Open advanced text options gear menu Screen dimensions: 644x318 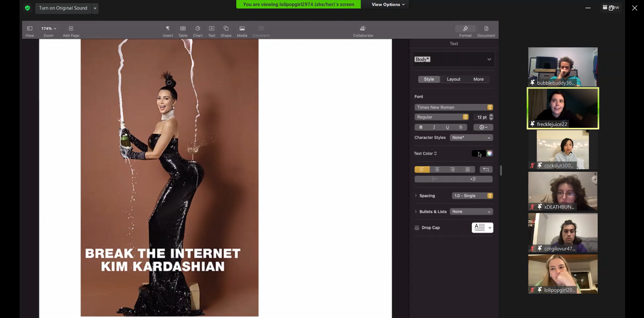[483, 127]
